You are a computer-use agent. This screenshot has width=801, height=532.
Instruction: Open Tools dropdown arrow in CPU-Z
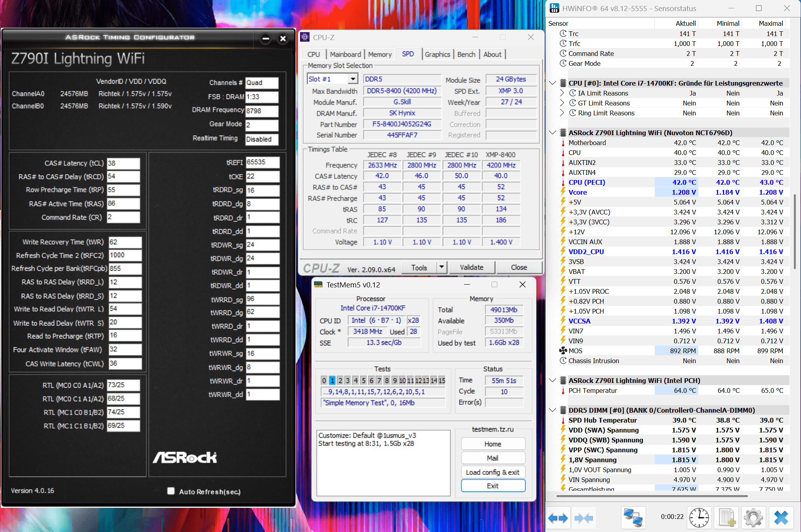click(442, 268)
